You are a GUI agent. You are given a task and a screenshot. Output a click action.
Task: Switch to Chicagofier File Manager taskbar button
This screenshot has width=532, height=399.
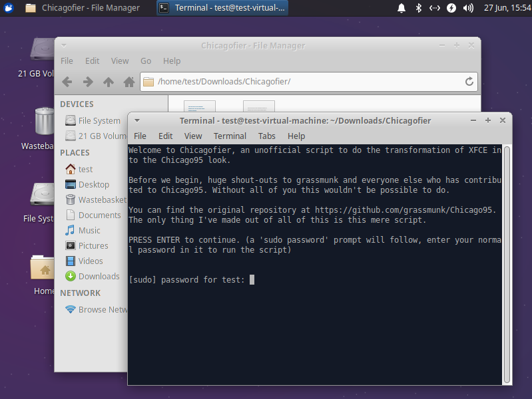click(x=83, y=7)
